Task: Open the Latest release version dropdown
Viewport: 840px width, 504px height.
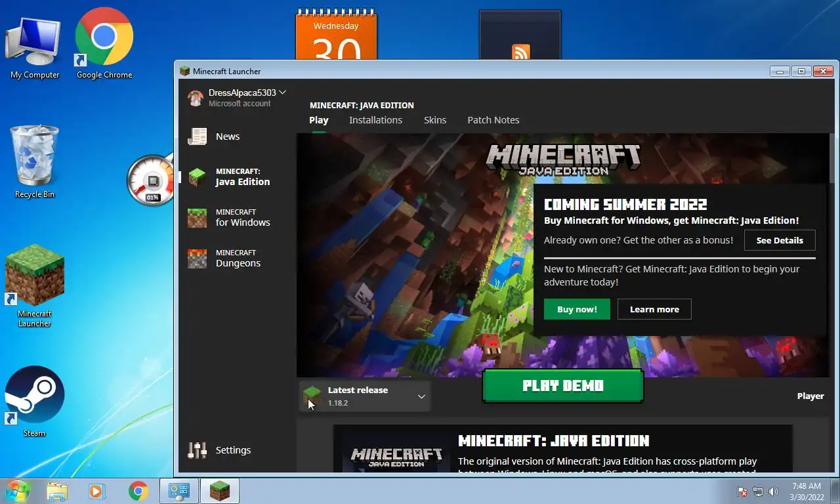Action: coord(365,396)
